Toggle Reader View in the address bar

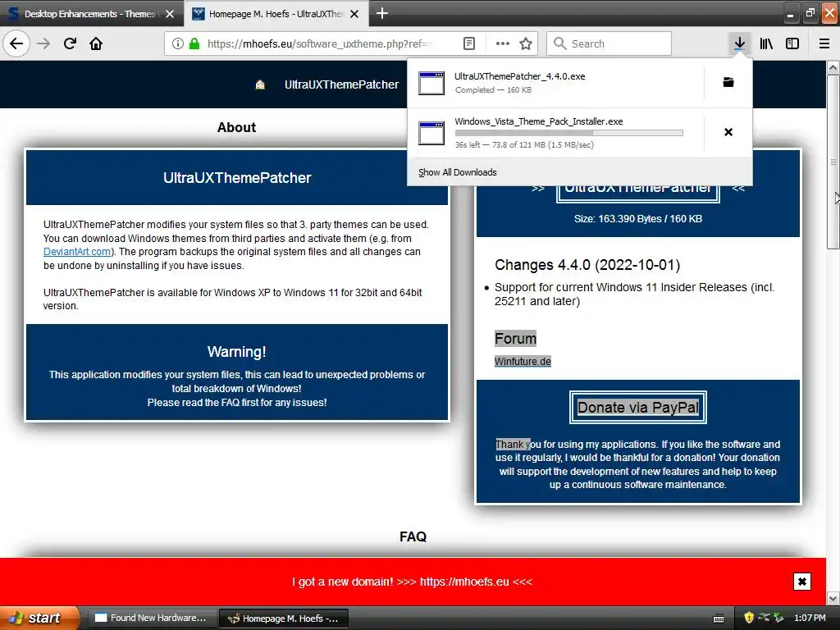click(x=468, y=43)
